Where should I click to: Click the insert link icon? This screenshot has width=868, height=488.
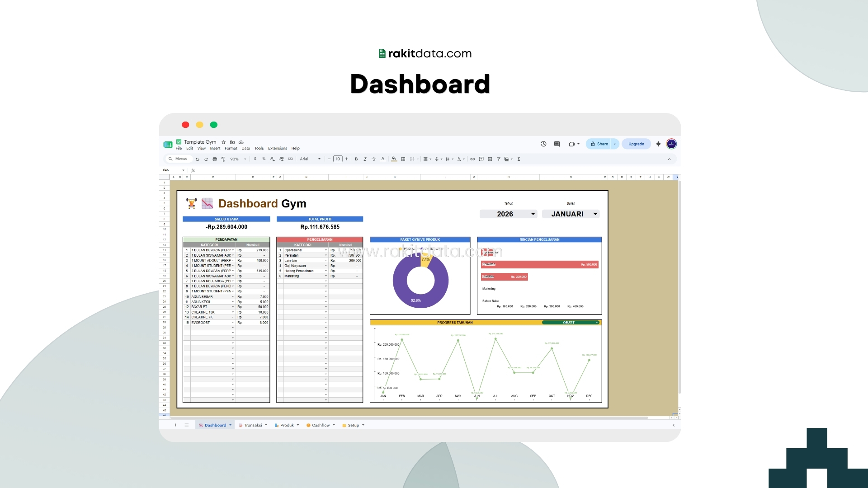pos(472,159)
